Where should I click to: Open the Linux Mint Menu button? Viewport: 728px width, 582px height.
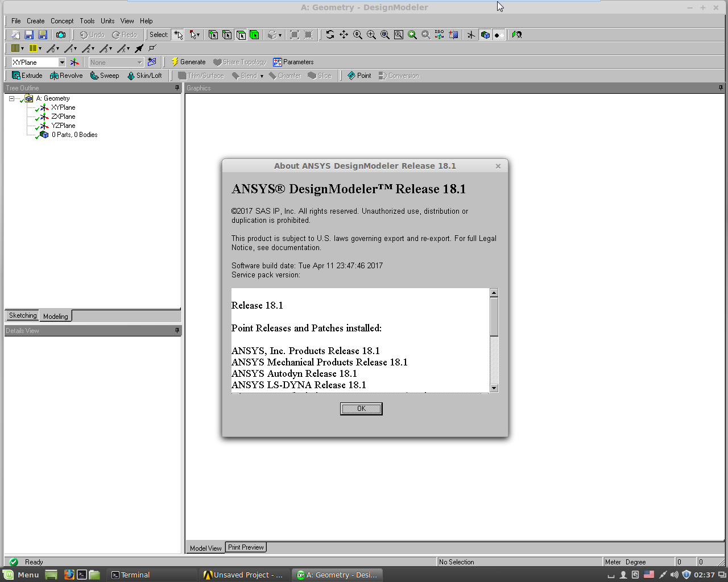click(21, 575)
